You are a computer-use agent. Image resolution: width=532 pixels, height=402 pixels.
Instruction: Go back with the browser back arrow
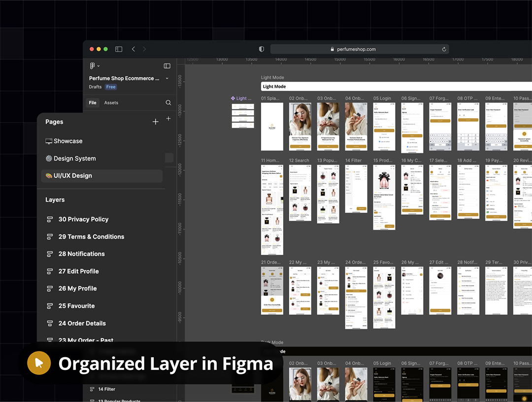click(x=133, y=49)
